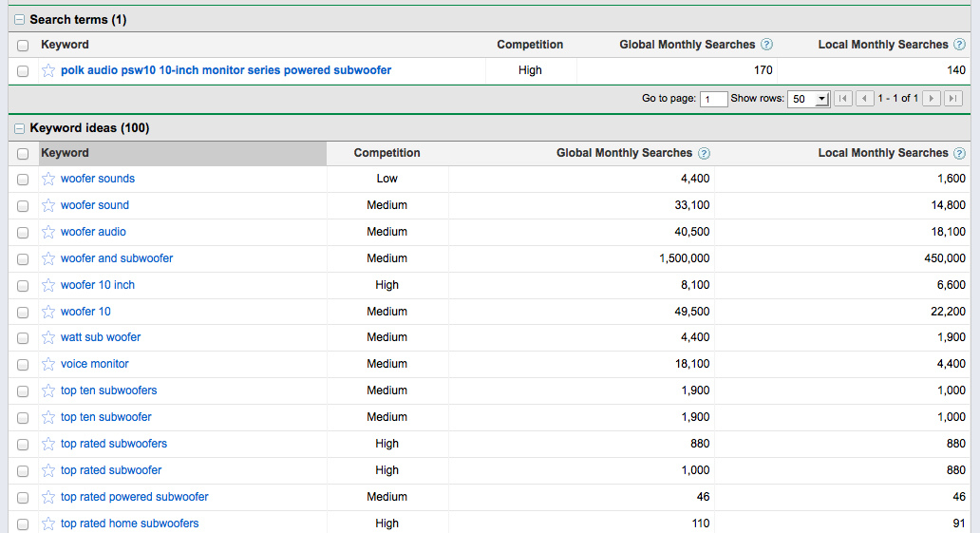Sort keyword ideas by Global Monthly Searches
The width and height of the screenshot is (980, 533).
(625, 153)
